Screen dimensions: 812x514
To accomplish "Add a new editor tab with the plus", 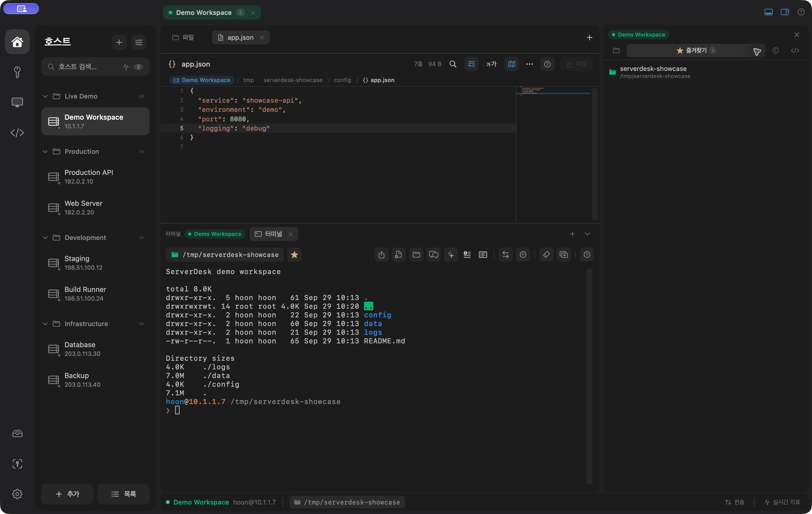I will [589, 37].
